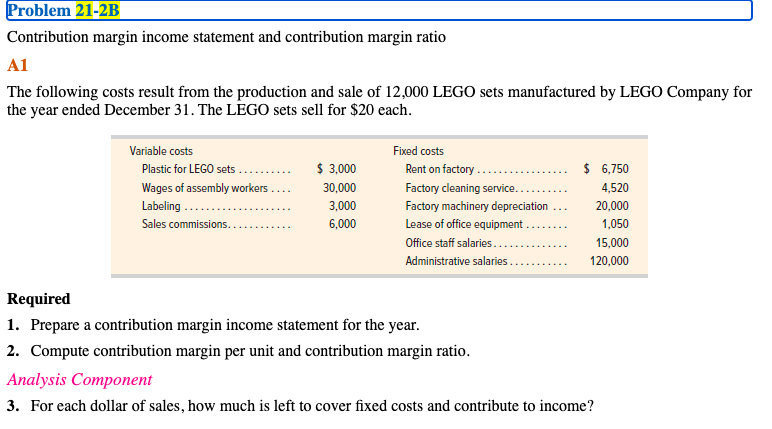Select the 'Factory cleaning service' label
The height and width of the screenshot is (429, 772).
[461, 188]
